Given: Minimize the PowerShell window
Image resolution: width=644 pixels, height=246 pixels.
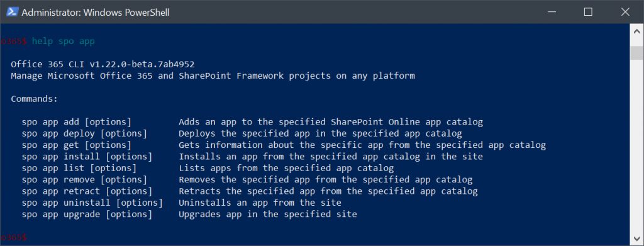Looking at the screenshot, I should pos(550,12).
